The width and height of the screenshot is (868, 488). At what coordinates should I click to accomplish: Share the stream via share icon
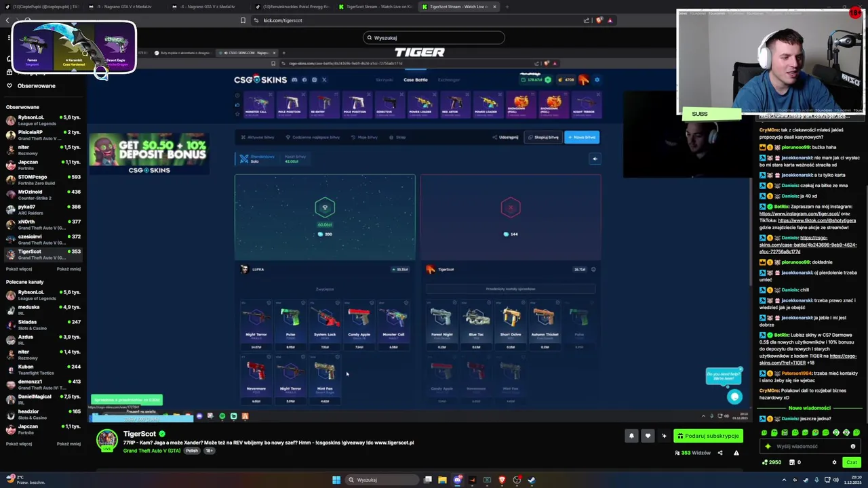tap(720, 453)
